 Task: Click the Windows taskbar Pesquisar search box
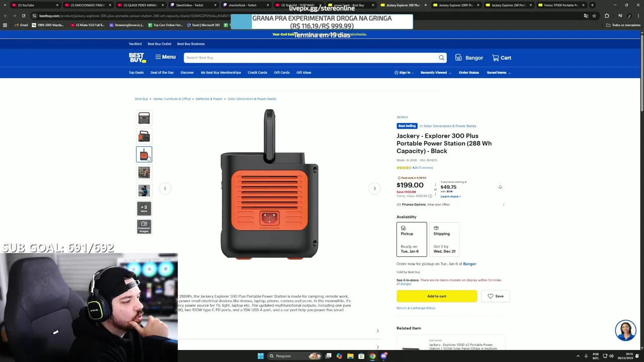(x=294, y=356)
